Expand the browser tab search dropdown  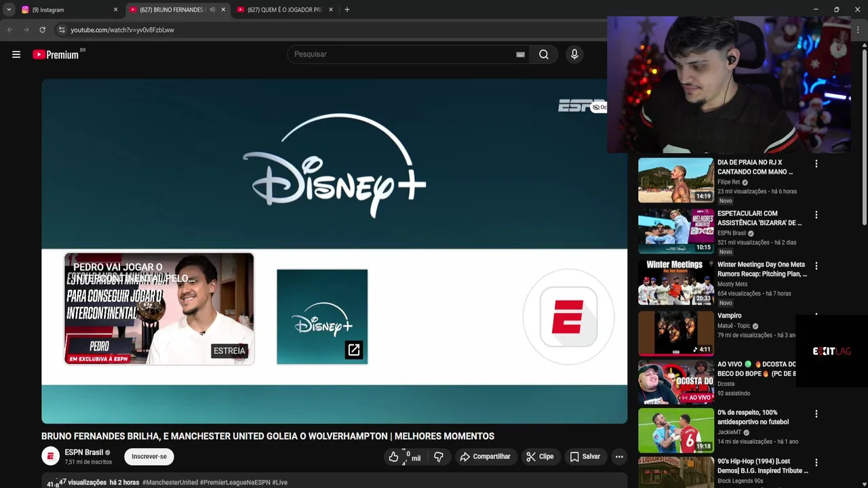click(9, 9)
